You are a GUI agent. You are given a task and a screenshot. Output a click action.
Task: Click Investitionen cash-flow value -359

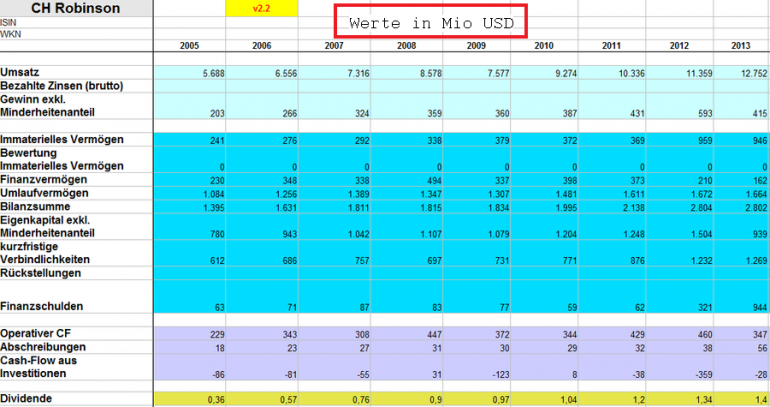pyautogui.click(x=704, y=375)
